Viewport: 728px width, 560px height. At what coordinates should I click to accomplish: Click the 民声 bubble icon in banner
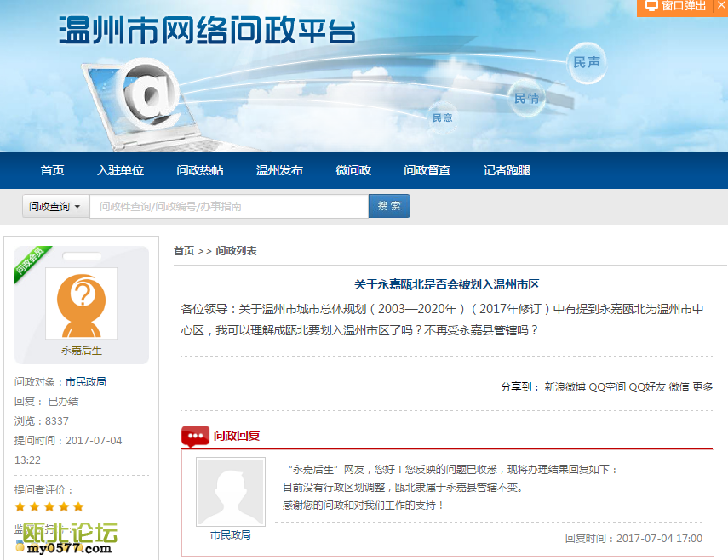[x=587, y=63]
